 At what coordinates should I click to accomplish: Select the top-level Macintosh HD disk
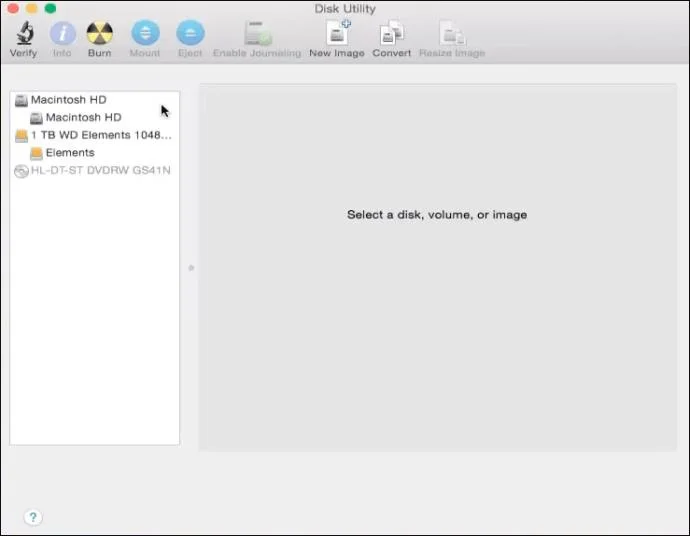pos(95,100)
